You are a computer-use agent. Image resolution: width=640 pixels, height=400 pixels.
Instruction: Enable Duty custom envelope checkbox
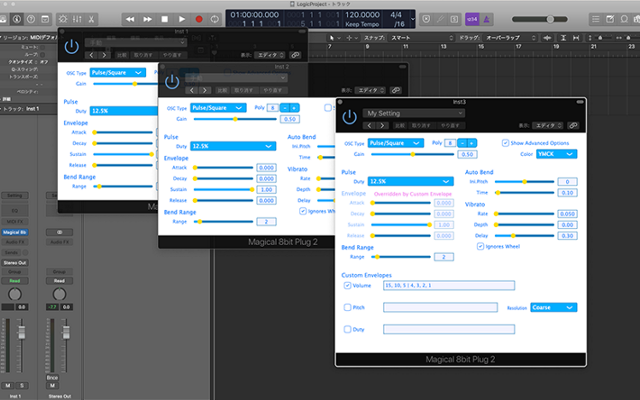pyautogui.click(x=347, y=329)
